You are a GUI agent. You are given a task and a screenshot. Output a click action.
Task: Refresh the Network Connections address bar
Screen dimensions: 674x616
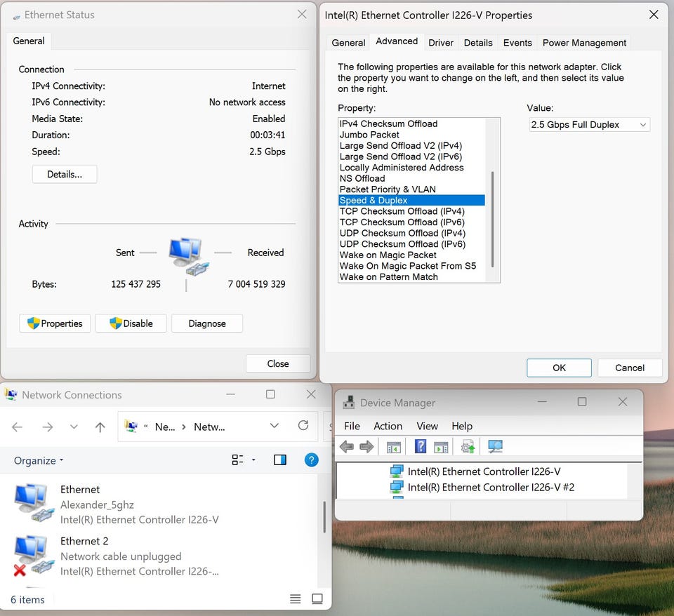[303, 426]
